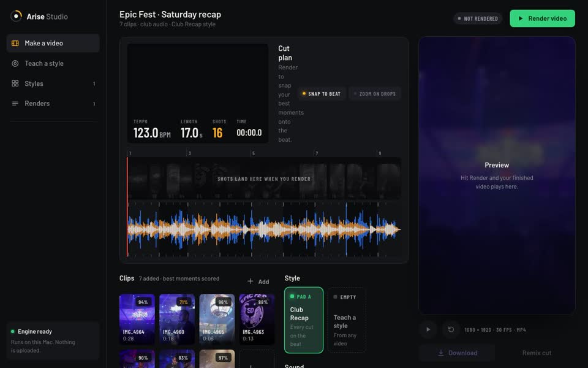Click the Style section heading
The image size is (588, 368).
[x=292, y=278]
